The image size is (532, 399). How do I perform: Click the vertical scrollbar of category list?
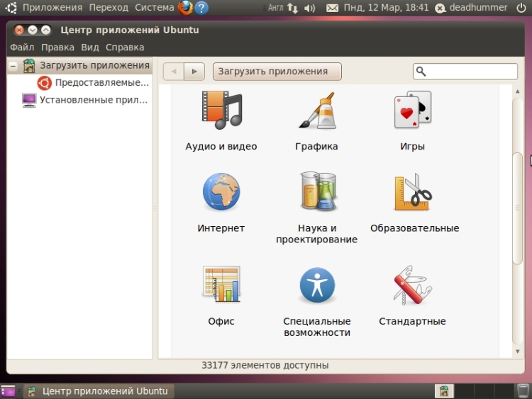517,208
